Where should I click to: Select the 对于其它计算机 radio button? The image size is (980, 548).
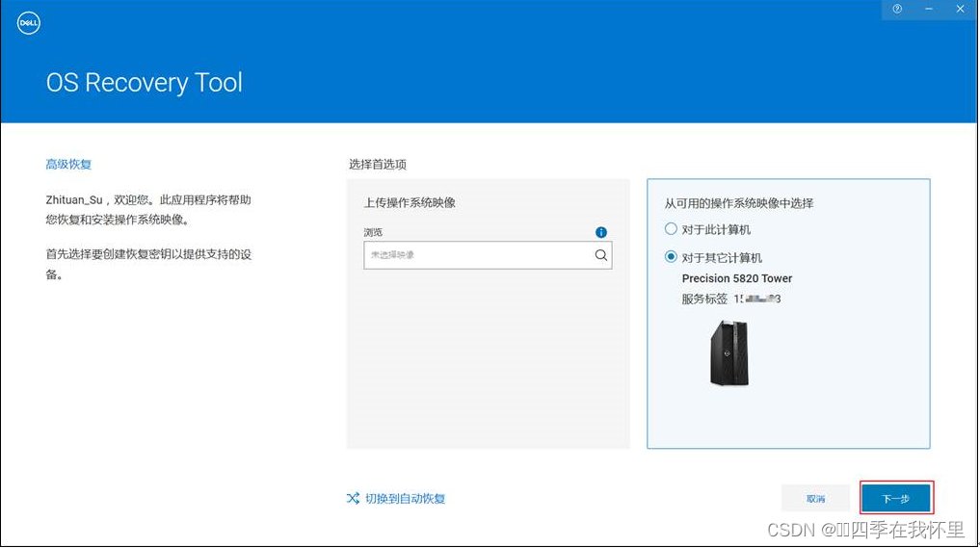click(671, 257)
